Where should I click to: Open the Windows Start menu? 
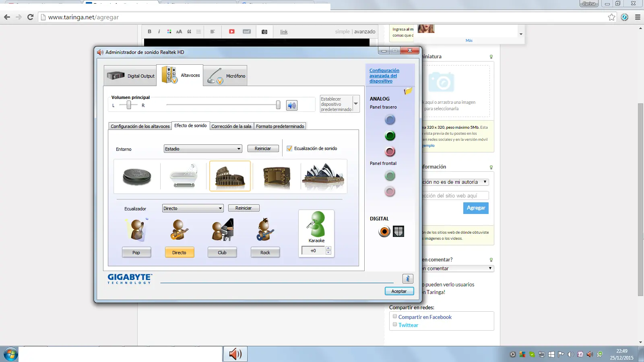[x=10, y=354]
